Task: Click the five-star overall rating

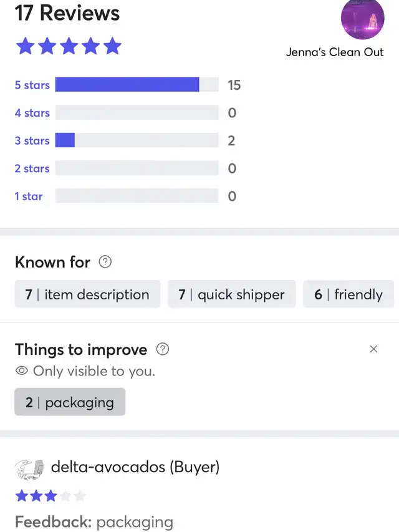Action: click(69, 47)
